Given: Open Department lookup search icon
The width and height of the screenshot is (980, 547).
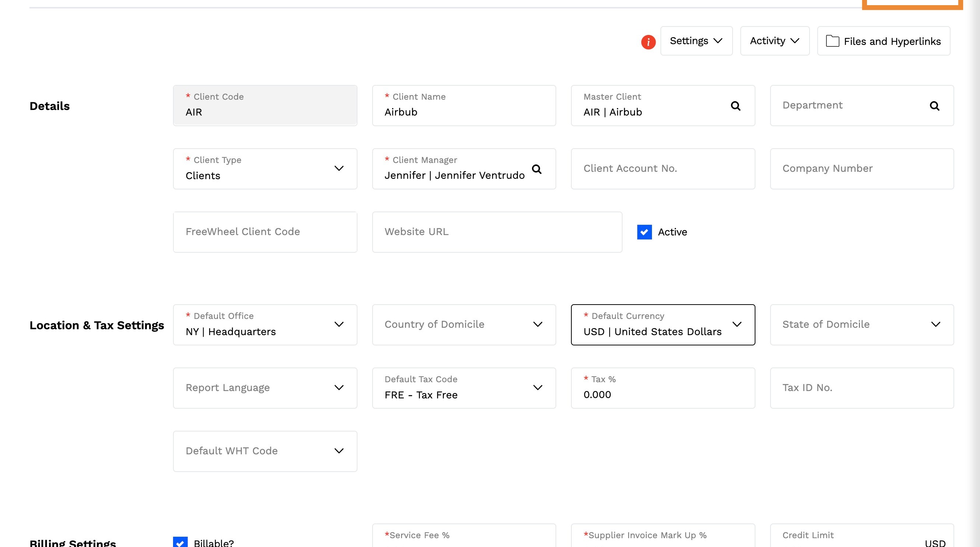Looking at the screenshot, I should pyautogui.click(x=934, y=106).
